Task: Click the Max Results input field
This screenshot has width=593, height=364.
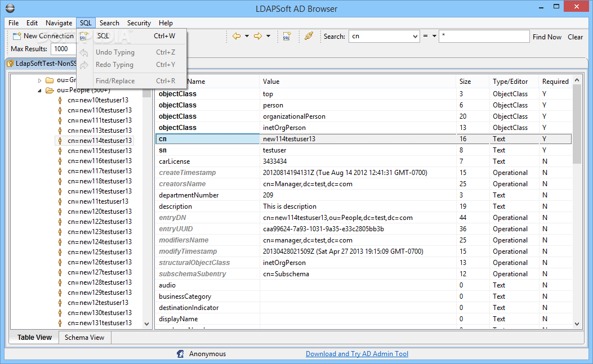Action: pos(64,49)
